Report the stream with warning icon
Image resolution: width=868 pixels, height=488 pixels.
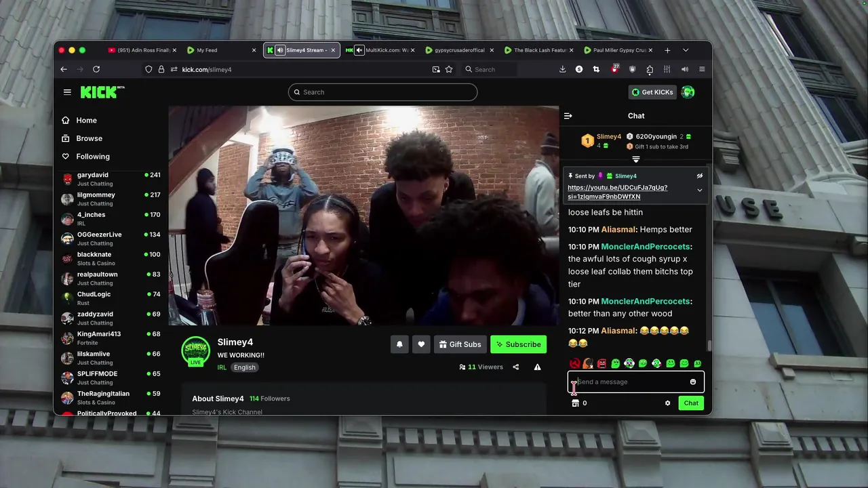point(537,367)
